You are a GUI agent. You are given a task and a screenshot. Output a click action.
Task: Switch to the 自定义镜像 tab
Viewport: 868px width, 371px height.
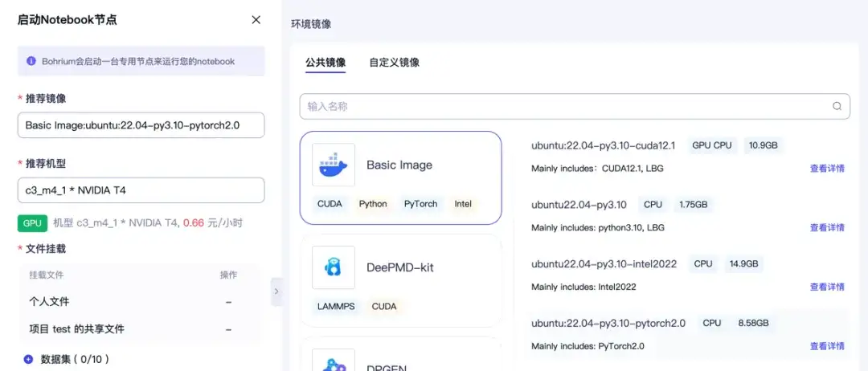394,63
